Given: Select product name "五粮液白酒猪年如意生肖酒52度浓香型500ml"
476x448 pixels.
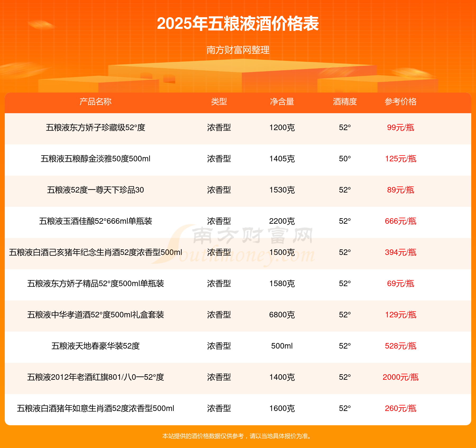Looking at the screenshot, I should pyautogui.click(x=95, y=408).
